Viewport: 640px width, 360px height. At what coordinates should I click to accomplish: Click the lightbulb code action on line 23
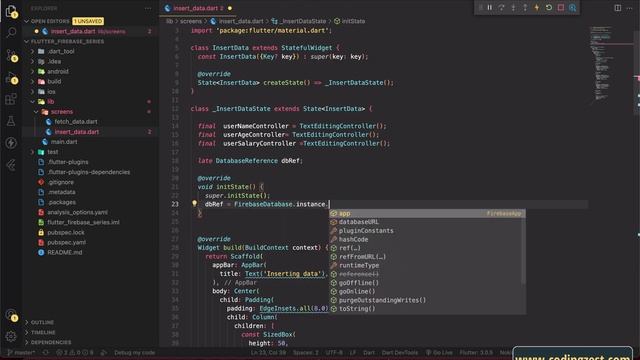click(194, 203)
